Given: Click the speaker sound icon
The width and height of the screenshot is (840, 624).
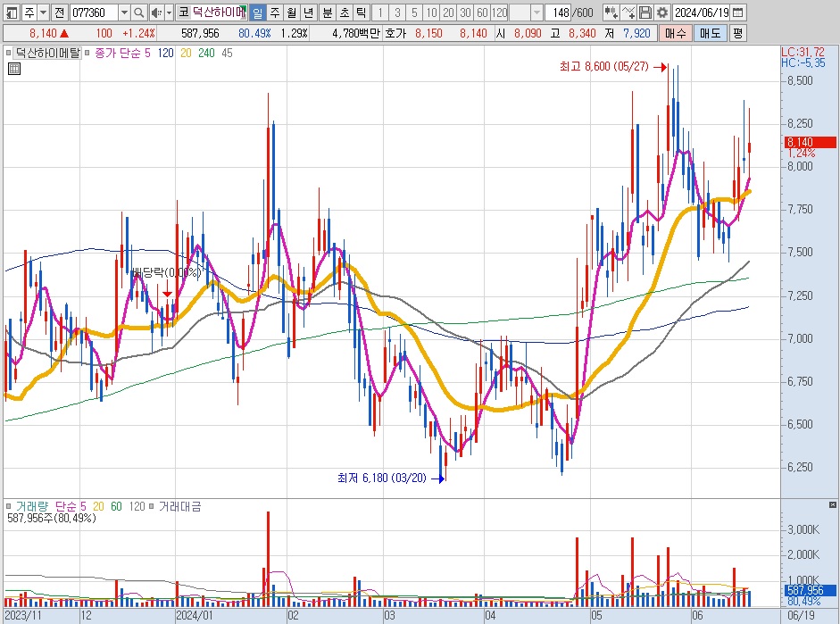Looking at the screenshot, I should (x=156, y=12).
